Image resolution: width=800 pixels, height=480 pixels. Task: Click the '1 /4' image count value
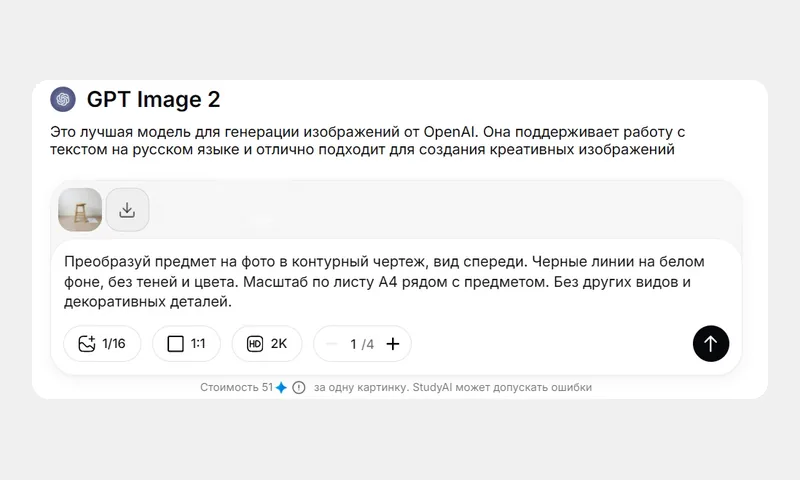pos(362,344)
